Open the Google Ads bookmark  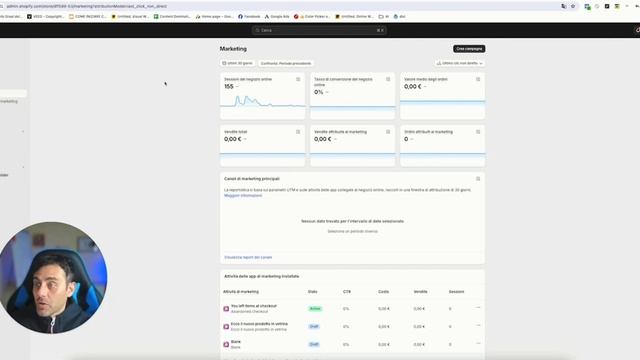(277, 17)
